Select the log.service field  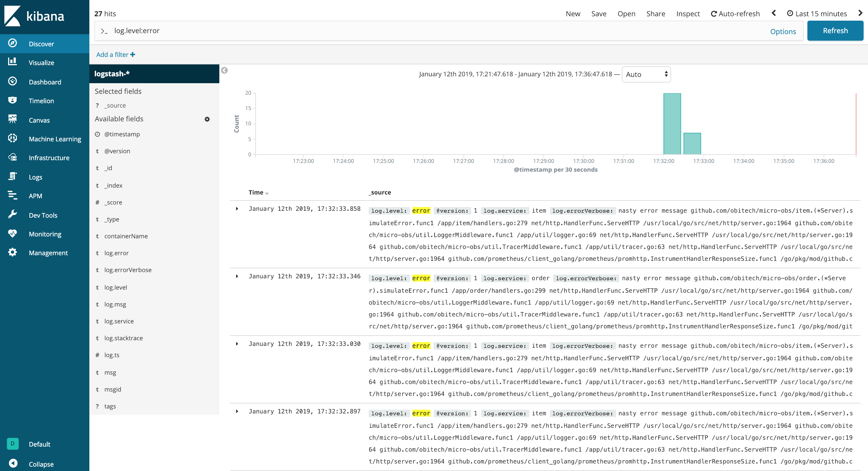tap(119, 321)
